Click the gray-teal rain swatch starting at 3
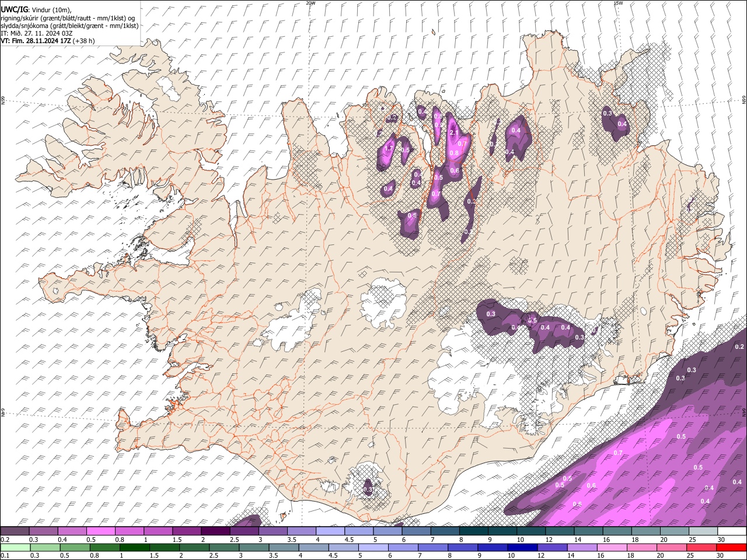Viewport: 747px width, 560px height. tap(254, 548)
